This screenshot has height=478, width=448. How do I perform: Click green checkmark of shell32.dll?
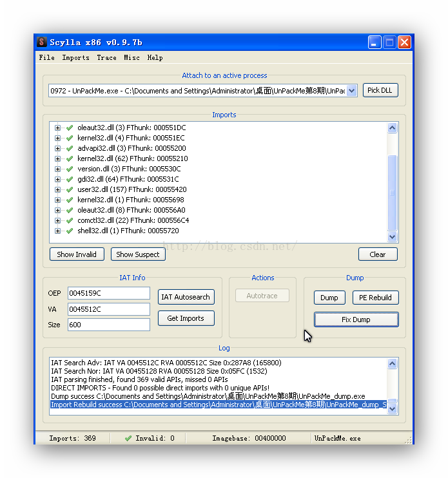point(70,231)
